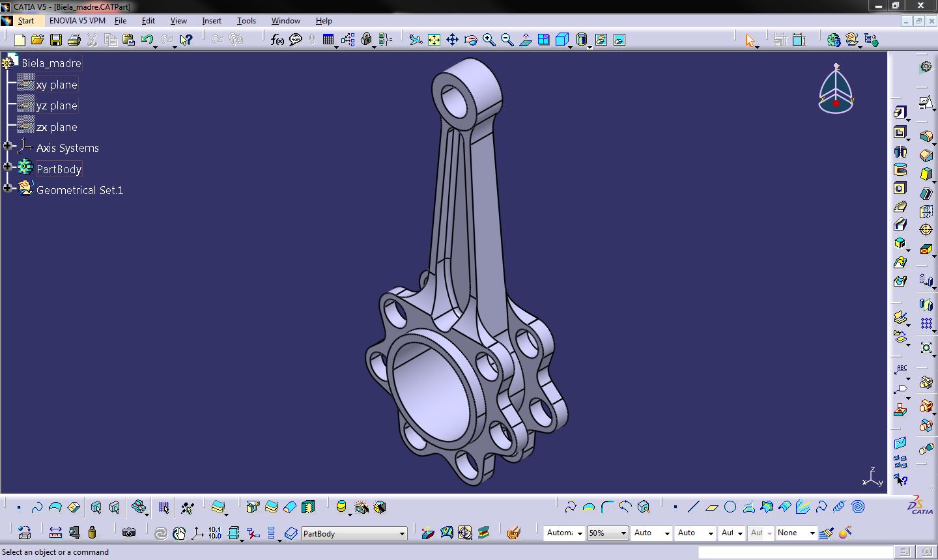Viewport: 938px width, 560px height.
Task: Click the Circle tool icon
Action: coord(730,507)
